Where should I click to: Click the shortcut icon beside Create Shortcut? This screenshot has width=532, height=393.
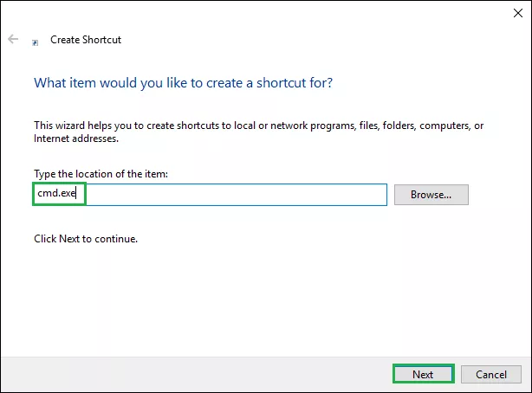click(35, 42)
